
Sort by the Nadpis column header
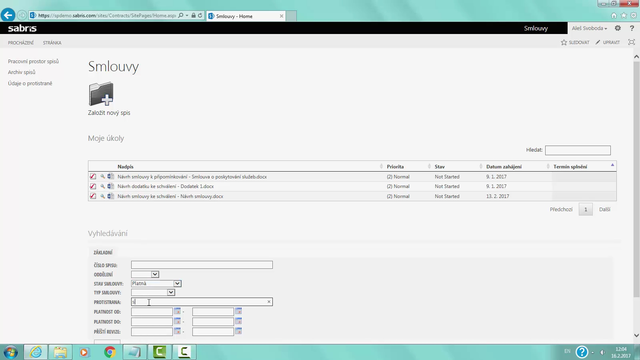point(125,167)
